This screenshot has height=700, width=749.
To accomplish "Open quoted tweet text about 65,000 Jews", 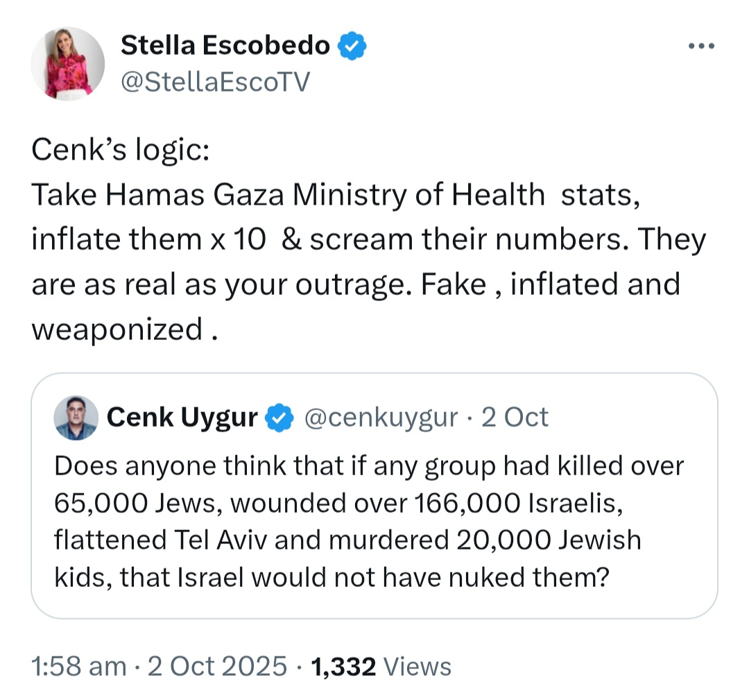I will 369,521.
